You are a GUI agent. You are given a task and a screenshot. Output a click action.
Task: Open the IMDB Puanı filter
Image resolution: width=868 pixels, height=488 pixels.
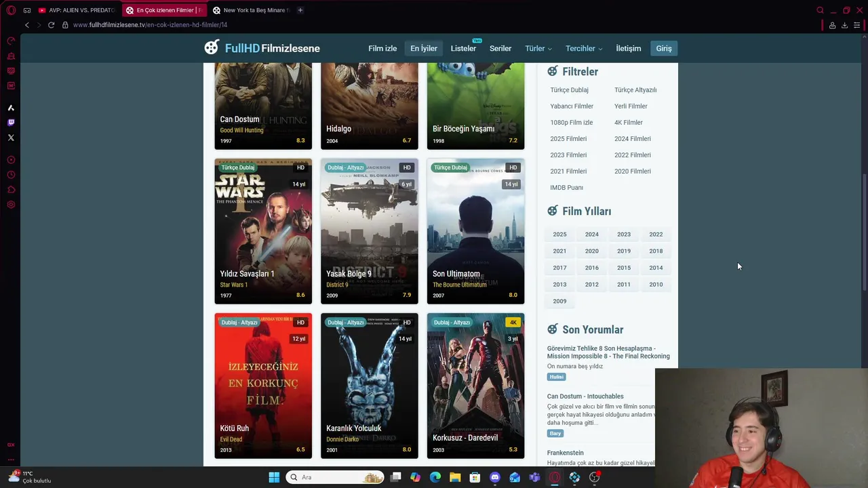(x=567, y=187)
